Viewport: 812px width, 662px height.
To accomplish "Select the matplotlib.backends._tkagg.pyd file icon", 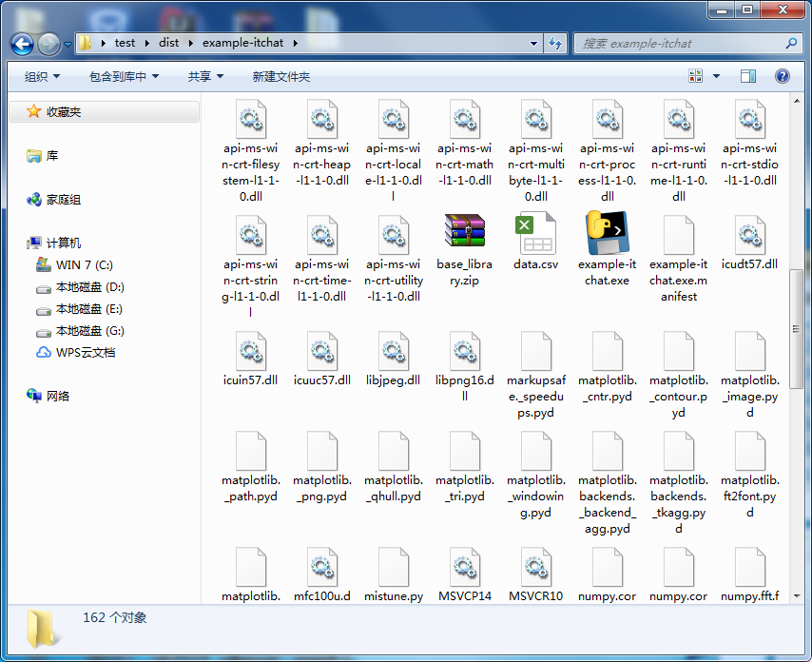I will coord(678,451).
